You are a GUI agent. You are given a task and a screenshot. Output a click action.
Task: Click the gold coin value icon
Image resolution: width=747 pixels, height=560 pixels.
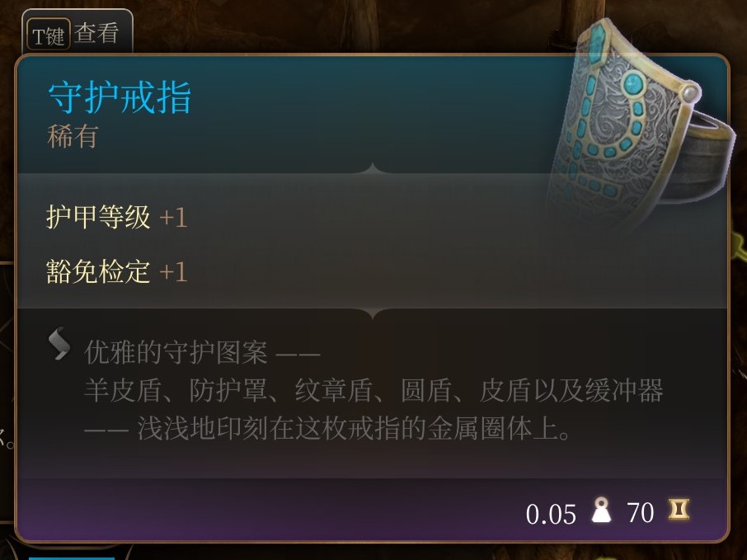tap(679, 510)
